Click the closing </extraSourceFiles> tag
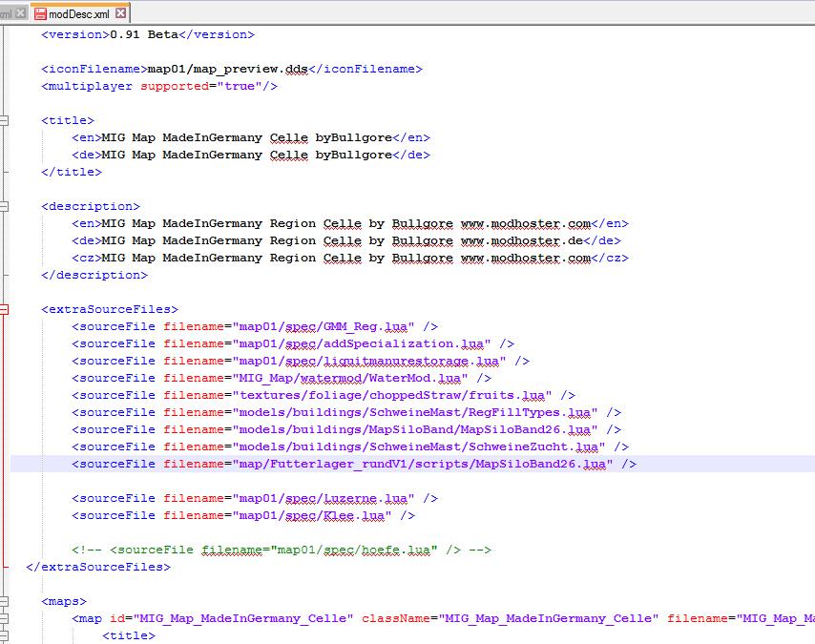This screenshot has width=815, height=644. 98,567
